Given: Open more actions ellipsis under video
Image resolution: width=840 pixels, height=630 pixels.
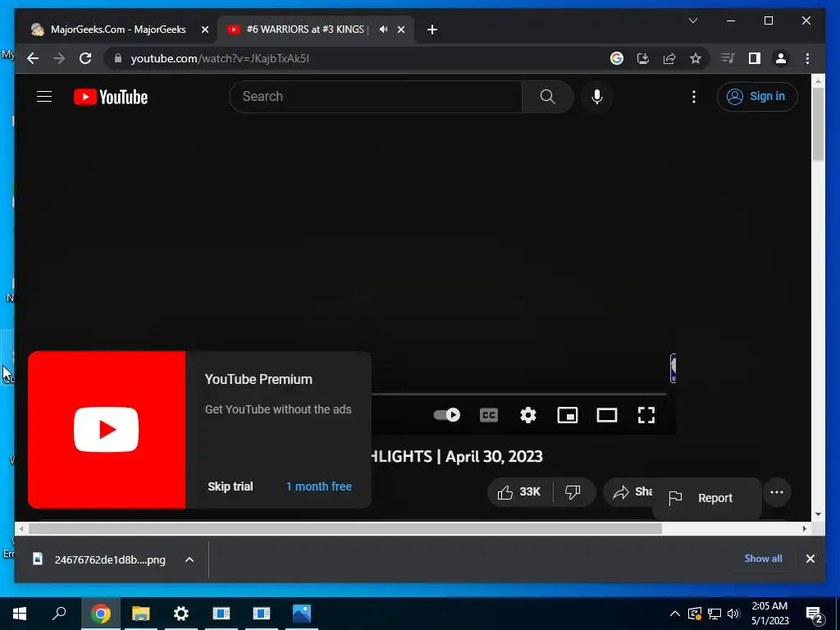Looking at the screenshot, I should pyautogui.click(x=777, y=492).
